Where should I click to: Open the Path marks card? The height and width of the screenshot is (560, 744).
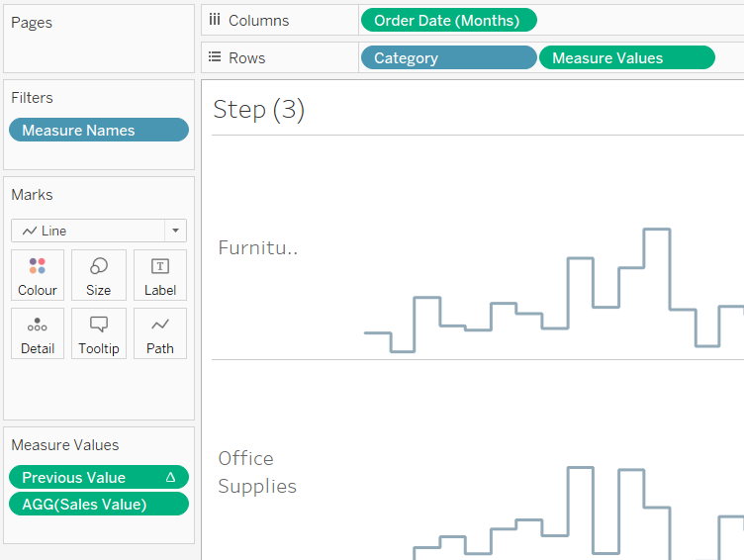coord(159,326)
